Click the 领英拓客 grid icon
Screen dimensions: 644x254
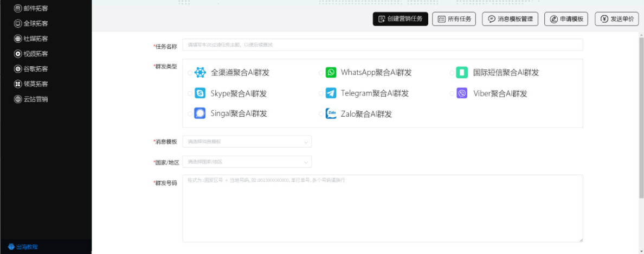click(x=18, y=84)
